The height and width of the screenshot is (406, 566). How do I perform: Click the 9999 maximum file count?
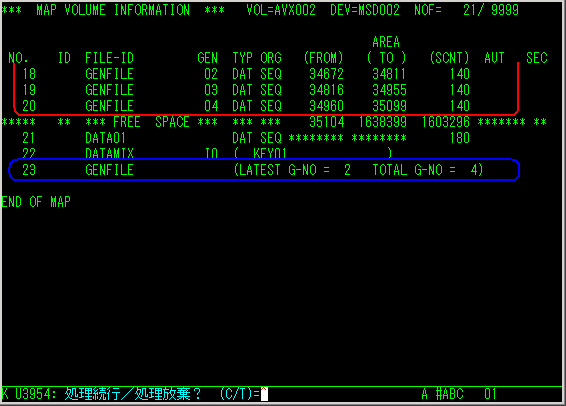click(505, 10)
